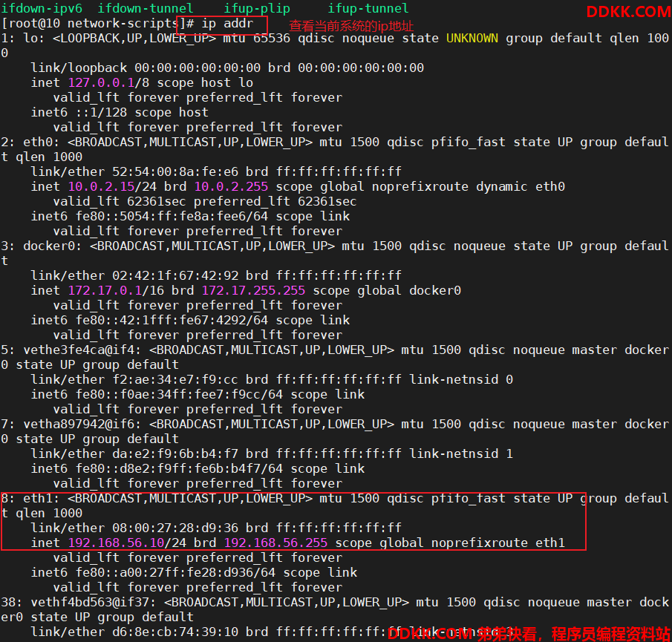
Task: Click the 'ip addr' command text
Action: click(227, 24)
